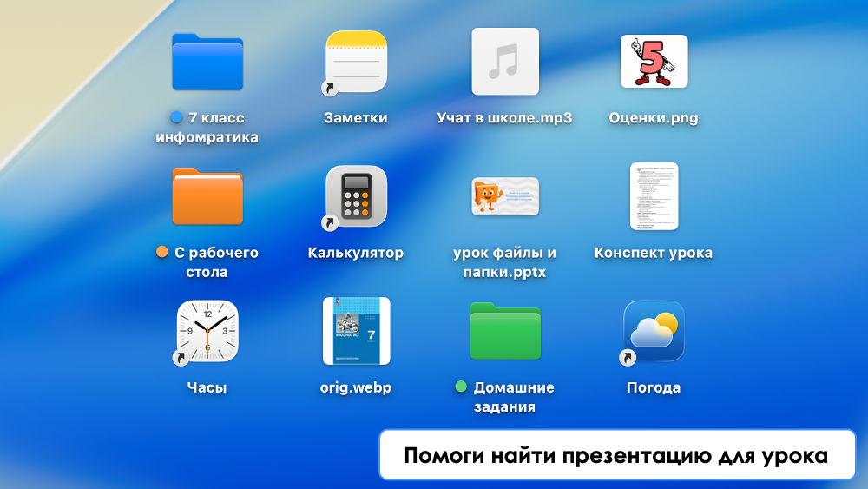Image resolution: width=868 pixels, height=489 pixels.
Task: Launch the Погода weather app icon
Action: tap(654, 331)
